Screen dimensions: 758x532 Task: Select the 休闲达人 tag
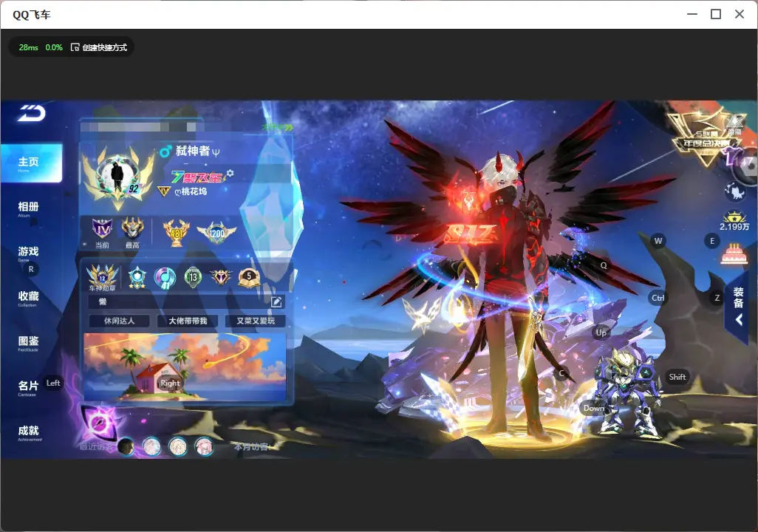(x=120, y=321)
